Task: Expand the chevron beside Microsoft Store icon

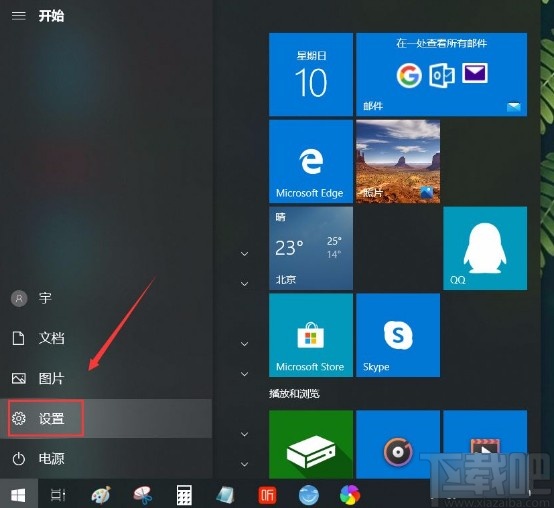Action: click(244, 344)
